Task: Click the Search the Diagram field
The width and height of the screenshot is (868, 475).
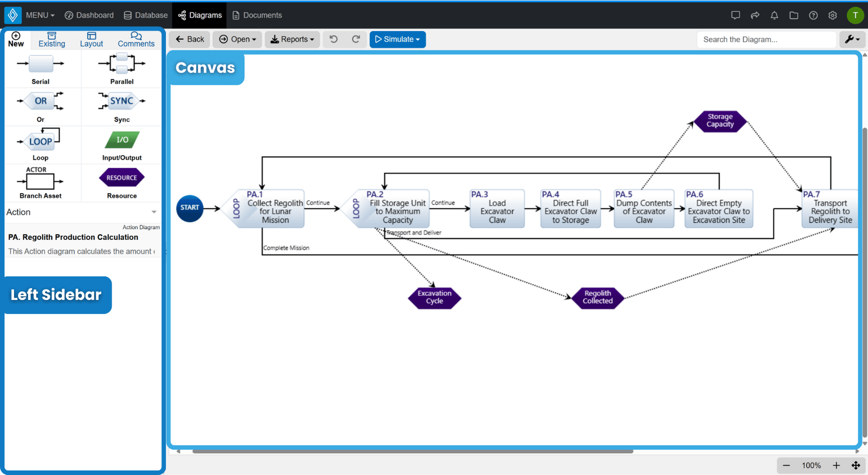Action: [766, 39]
